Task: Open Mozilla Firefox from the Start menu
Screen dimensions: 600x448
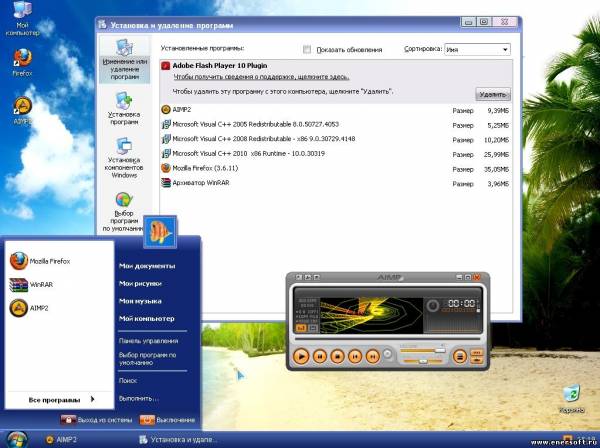Action: (x=40, y=261)
